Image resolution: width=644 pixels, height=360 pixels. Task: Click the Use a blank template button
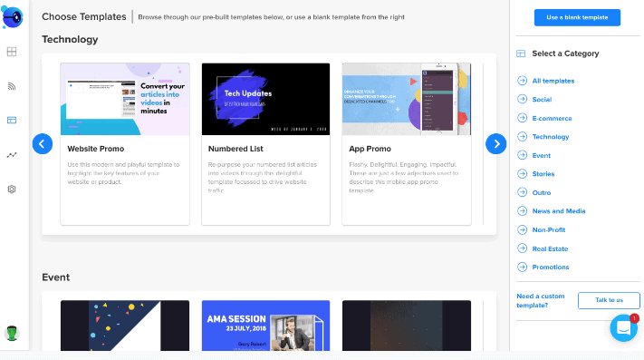(x=577, y=17)
